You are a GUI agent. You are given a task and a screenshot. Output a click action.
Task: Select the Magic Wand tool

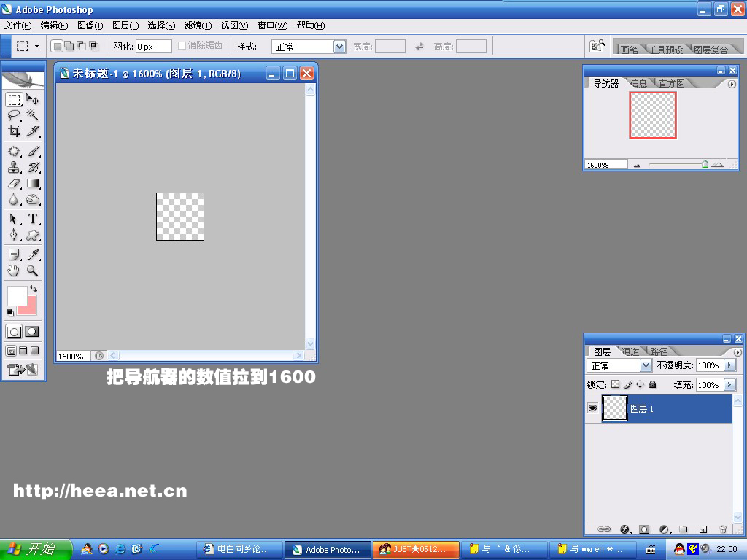pos(33,115)
